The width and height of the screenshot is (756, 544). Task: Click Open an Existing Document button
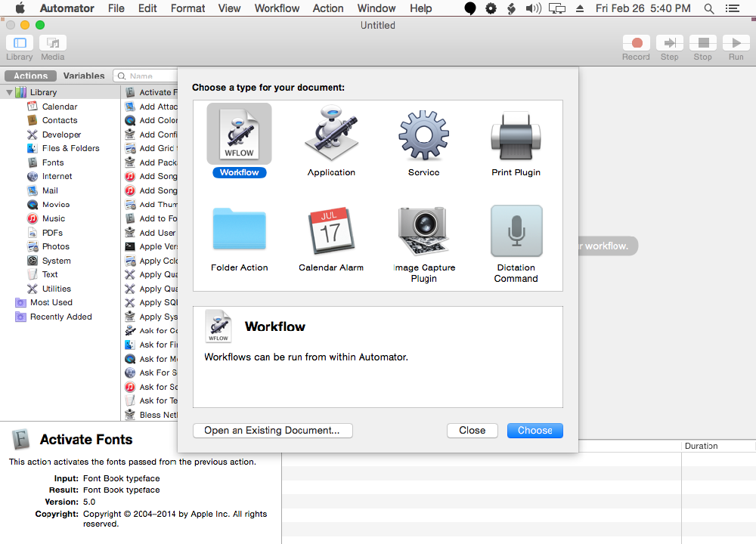272,430
